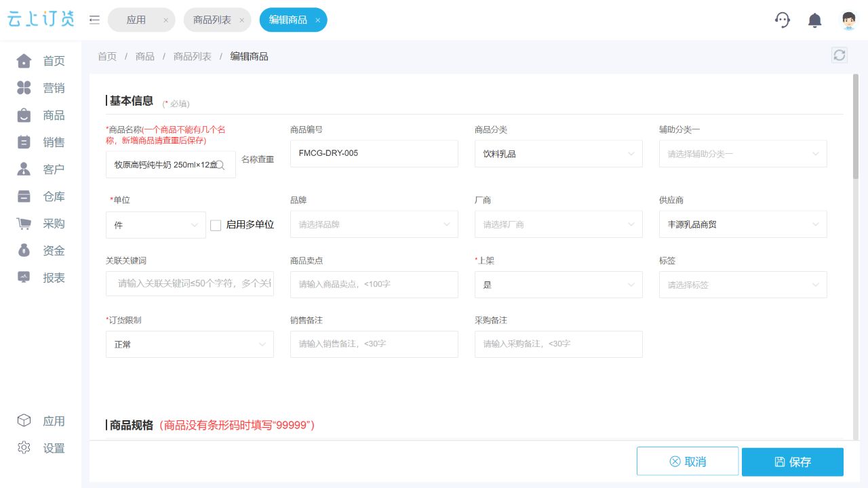Click the 仓库 warehouse box icon
868x488 pixels.
point(24,197)
